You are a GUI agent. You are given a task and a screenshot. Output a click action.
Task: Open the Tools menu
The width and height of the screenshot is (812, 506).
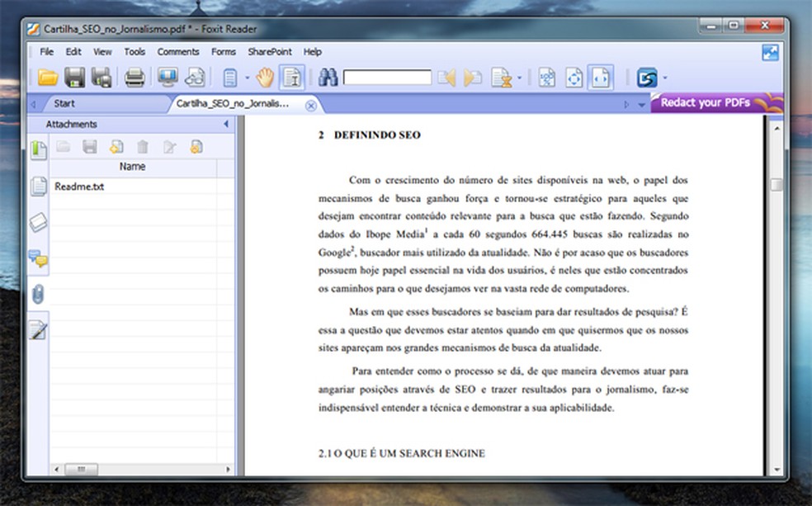click(x=135, y=52)
